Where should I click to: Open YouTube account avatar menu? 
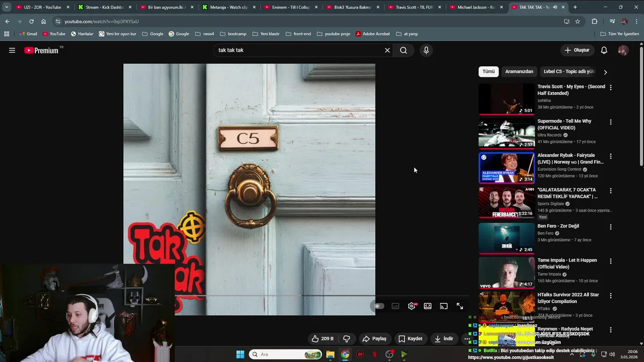(623, 50)
